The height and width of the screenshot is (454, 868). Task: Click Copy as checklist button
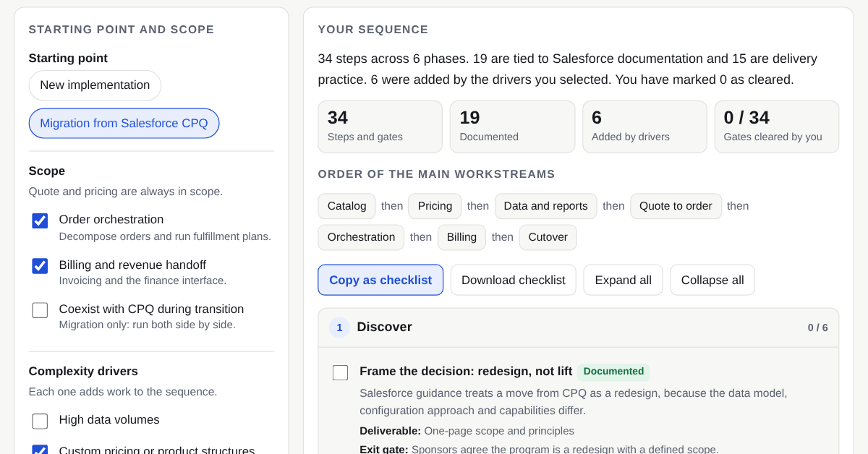tap(380, 280)
